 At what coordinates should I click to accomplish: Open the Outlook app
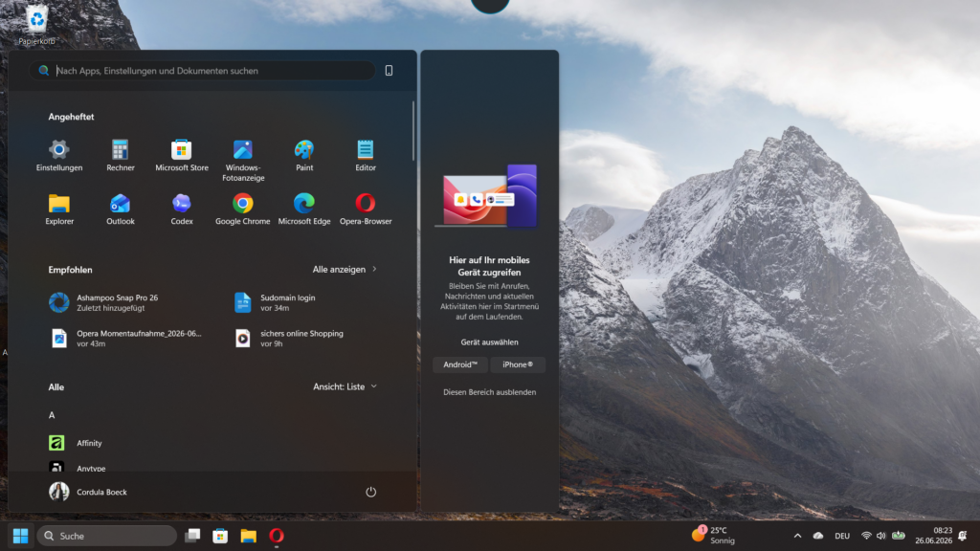pos(120,209)
